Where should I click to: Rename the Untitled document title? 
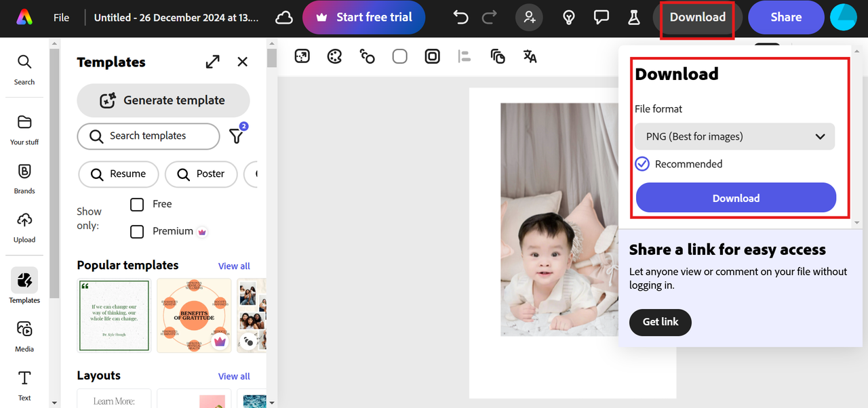pyautogui.click(x=176, y=18)
